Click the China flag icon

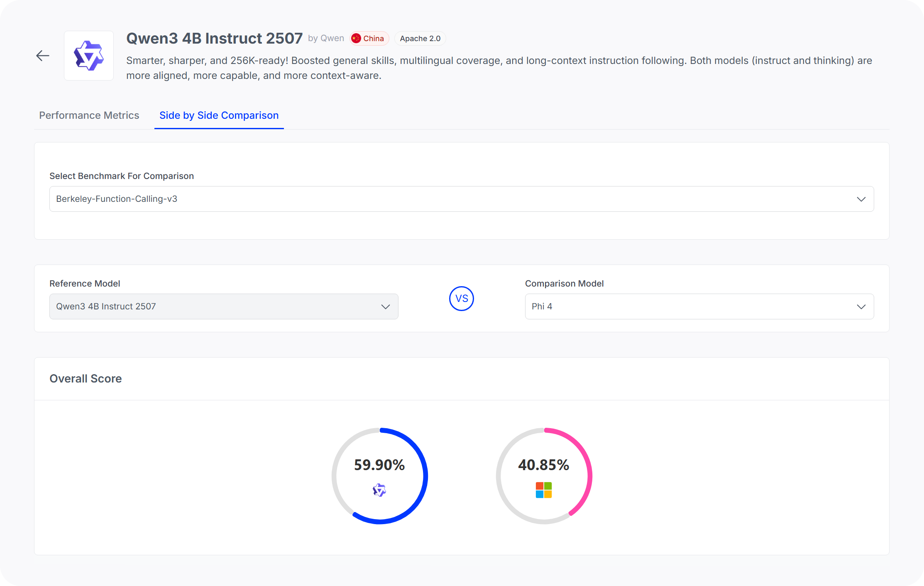click(x=356, y=39)
